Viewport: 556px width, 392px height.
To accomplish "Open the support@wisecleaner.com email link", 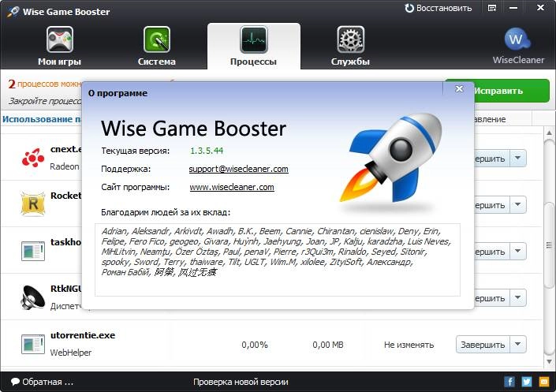I will 239,169.
